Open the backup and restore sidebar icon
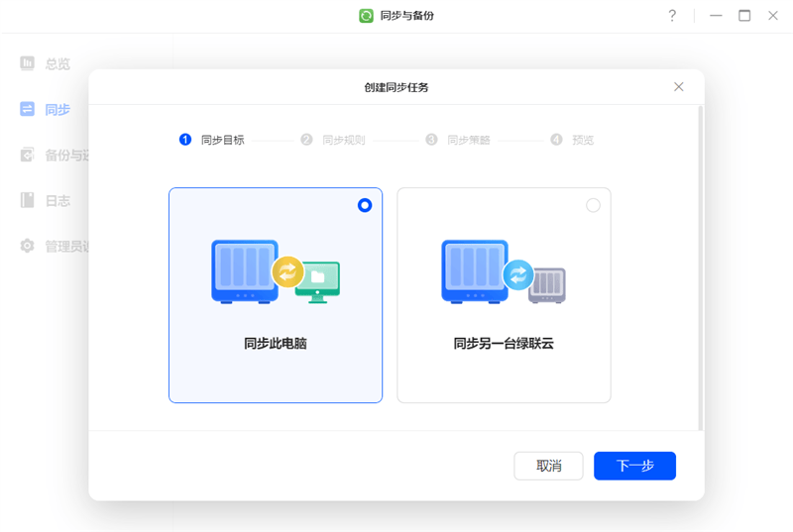 pos(28,155)
